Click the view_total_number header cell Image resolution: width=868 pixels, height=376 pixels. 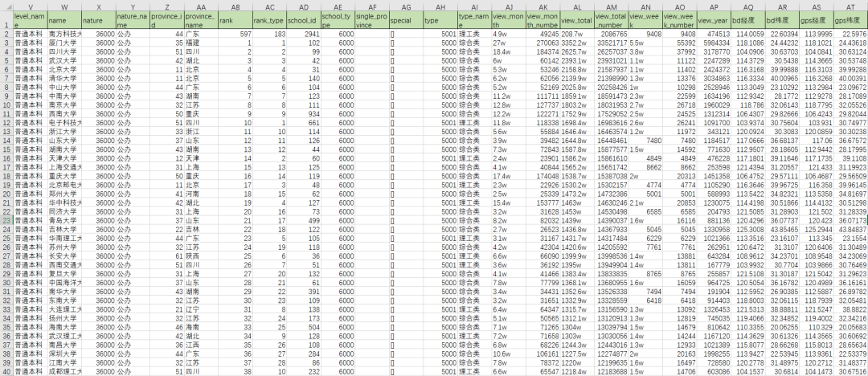point(611,20)
